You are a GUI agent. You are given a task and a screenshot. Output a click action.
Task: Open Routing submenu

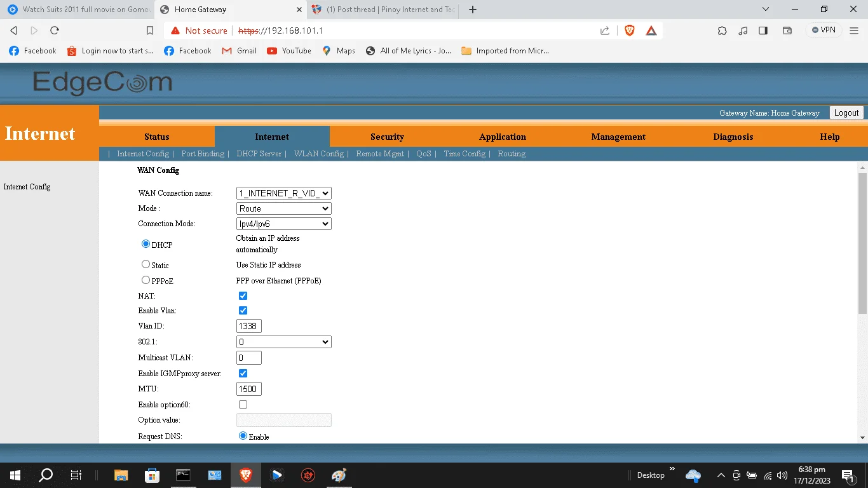(x=512, y=154)
